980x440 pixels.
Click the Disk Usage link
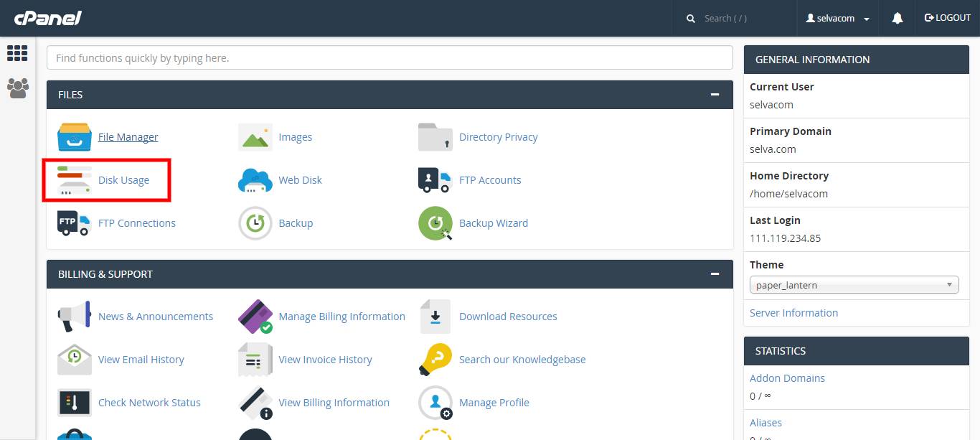pos(123,180)
